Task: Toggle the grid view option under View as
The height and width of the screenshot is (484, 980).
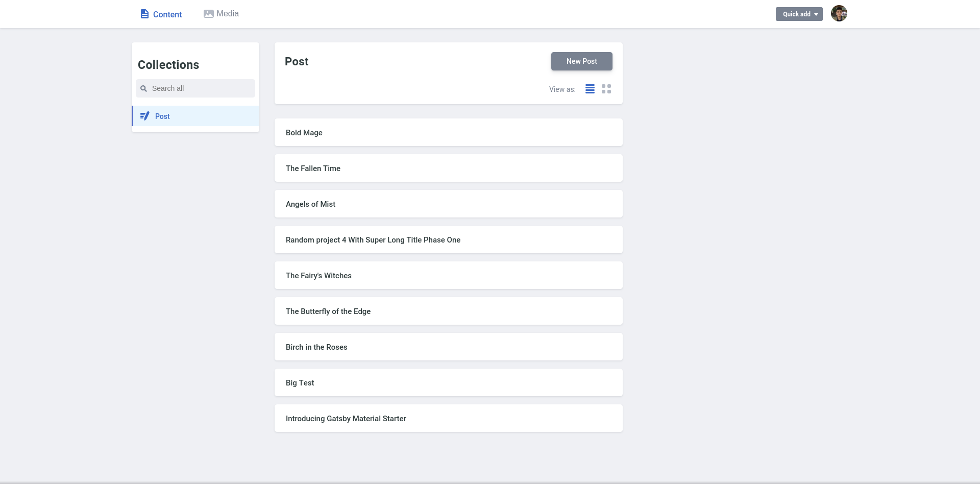Action: tap(606, 89)
